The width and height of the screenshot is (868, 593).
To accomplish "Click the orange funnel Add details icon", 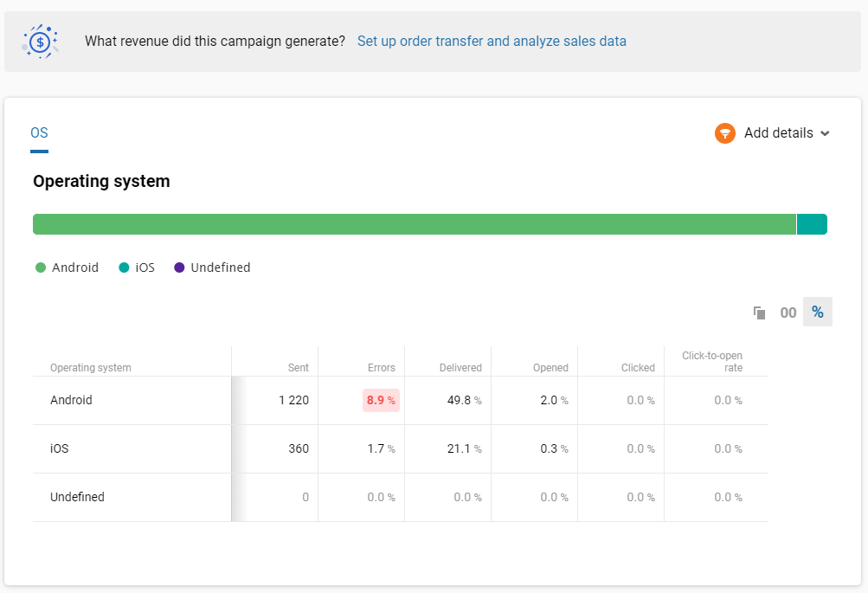I will point(724,133).
